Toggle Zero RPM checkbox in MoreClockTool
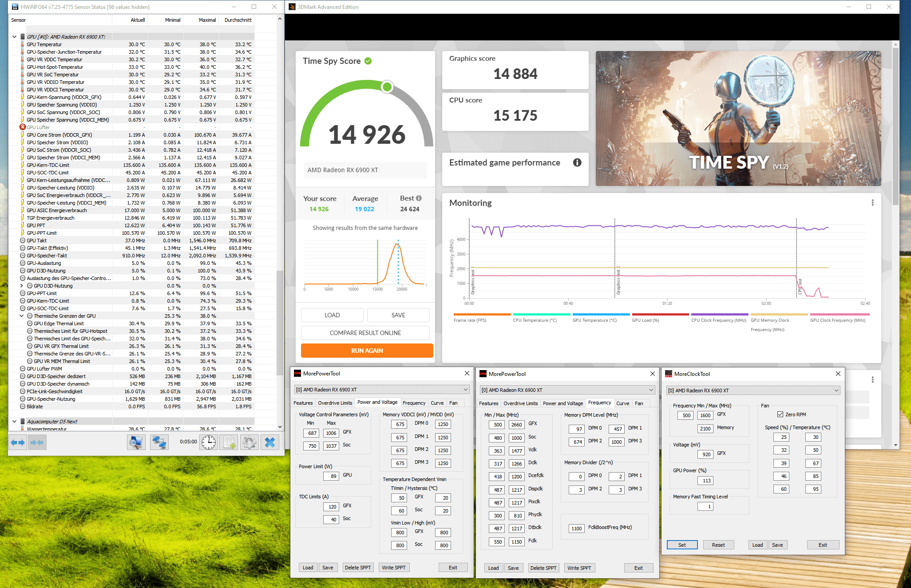Screen dimensions: 911x588 [x=780, y=414]
